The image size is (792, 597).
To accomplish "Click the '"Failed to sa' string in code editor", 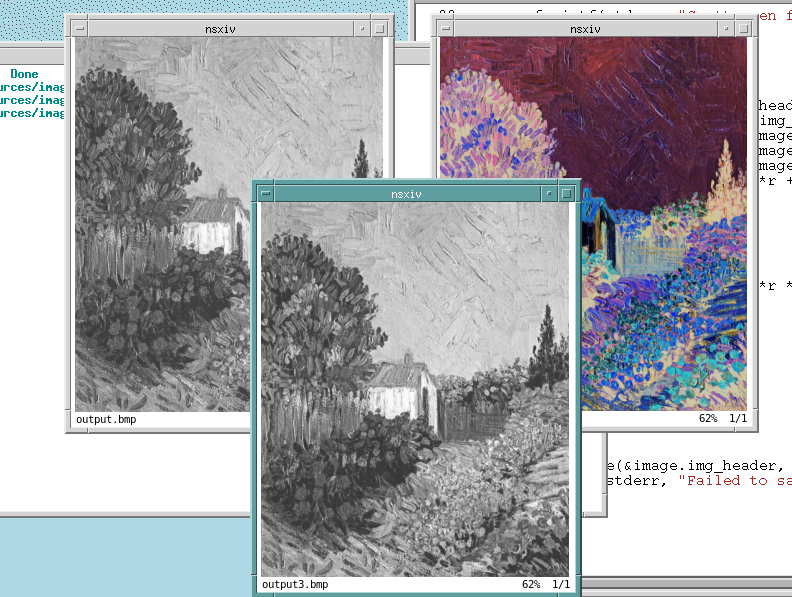I will pos(734,480).
